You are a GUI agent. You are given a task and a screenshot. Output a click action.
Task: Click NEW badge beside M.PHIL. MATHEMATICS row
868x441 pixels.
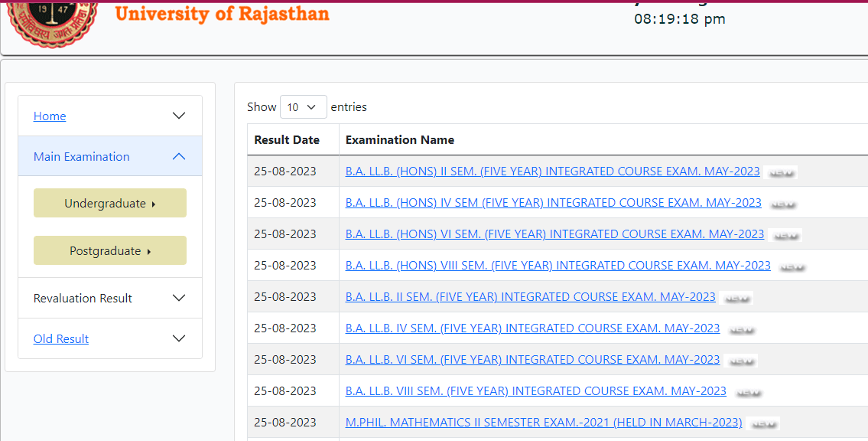click(763, 424)
